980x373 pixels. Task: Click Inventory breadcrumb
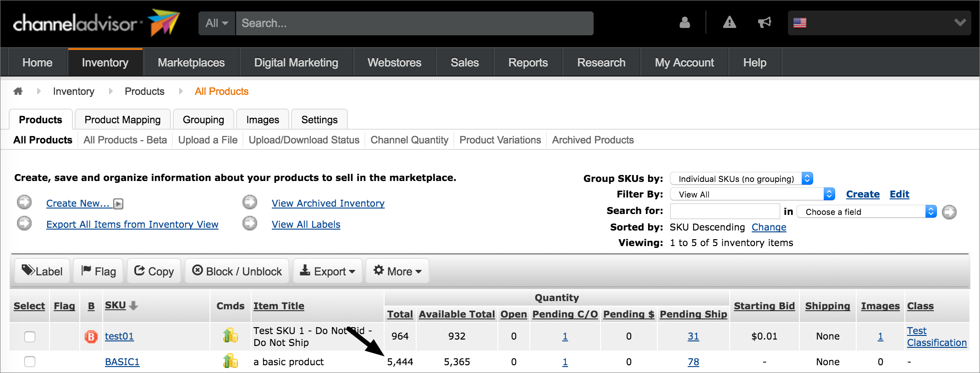73,91
